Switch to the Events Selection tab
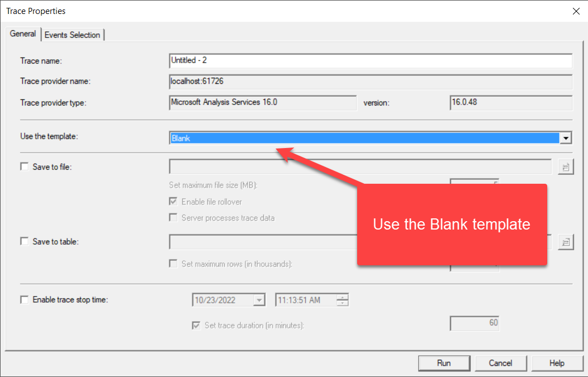588x377 pixels. pyautogui.click(x=73, y=34)
